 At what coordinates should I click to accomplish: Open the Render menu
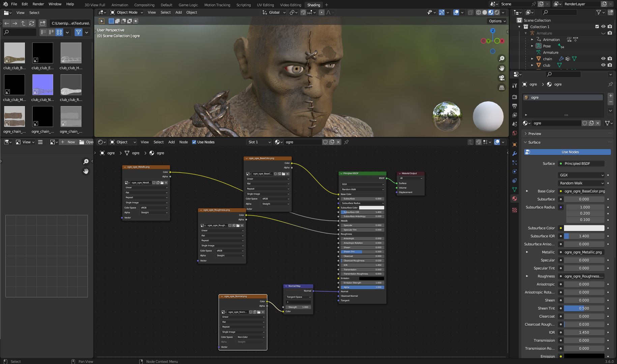(x=38, y=4)
